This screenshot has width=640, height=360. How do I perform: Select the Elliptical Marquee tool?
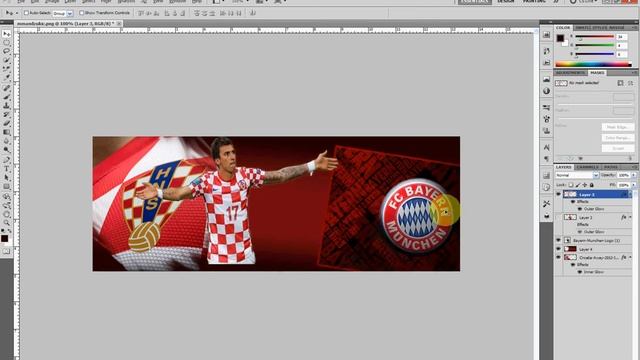6,43
